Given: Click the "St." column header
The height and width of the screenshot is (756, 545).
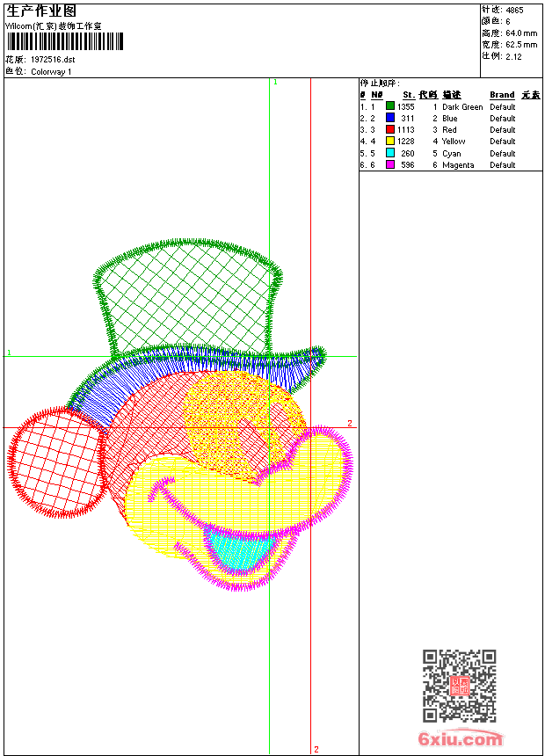Looking at the screenshot, I should pos(409,95).
